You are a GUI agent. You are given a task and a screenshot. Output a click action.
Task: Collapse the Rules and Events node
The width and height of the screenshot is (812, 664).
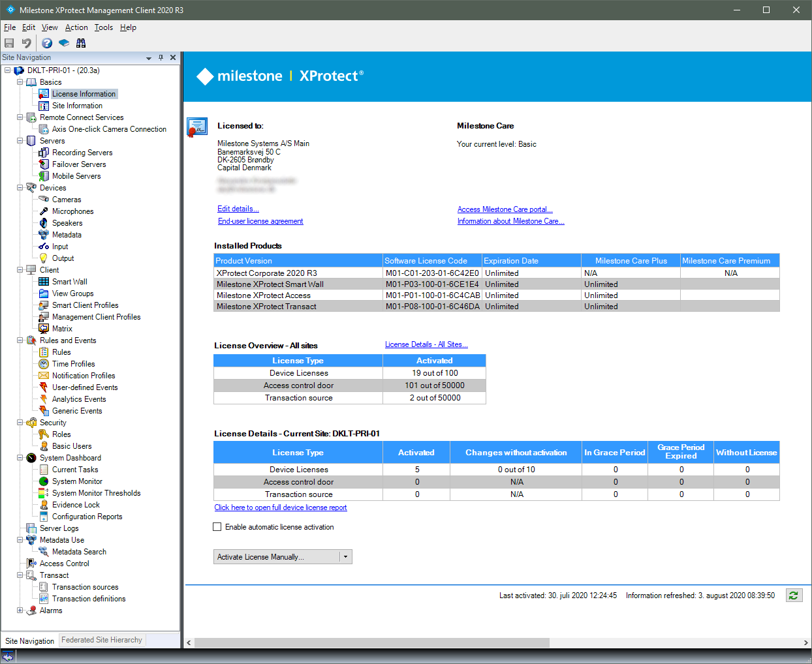pos(20,340)
